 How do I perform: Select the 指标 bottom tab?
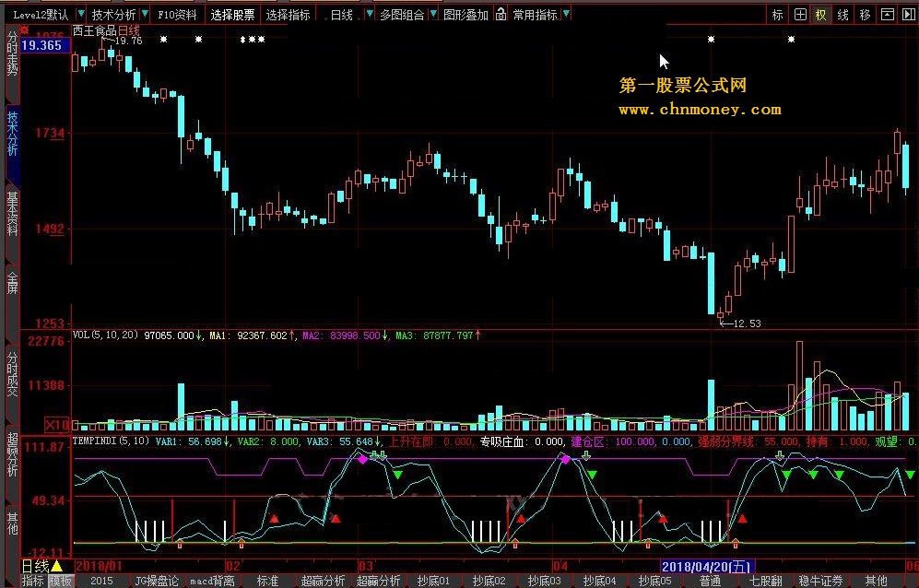coord(33,581)
